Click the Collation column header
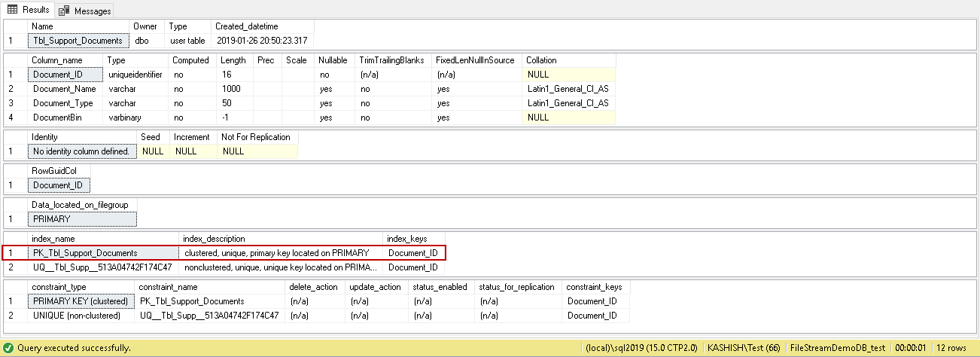The height and width of the screenshot is (357, 980). point(541,60)
